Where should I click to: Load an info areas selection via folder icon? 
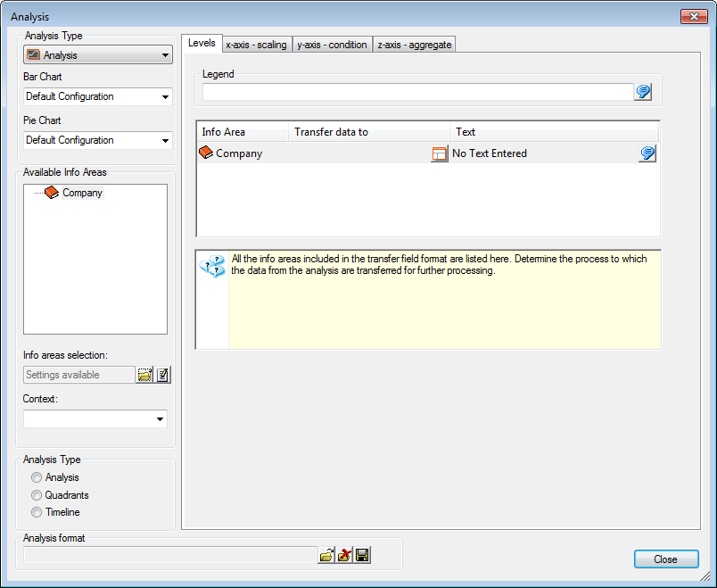click(x=144, y=375)
